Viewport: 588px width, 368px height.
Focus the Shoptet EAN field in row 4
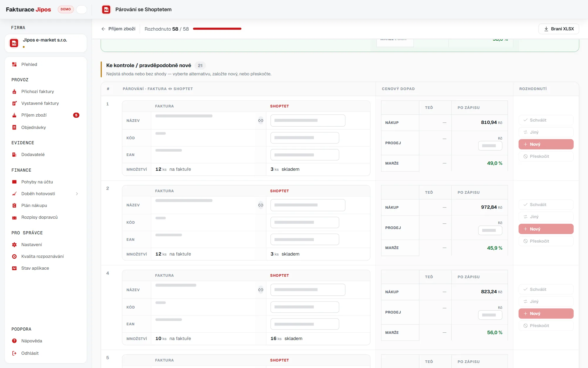(x=305, y=324)
